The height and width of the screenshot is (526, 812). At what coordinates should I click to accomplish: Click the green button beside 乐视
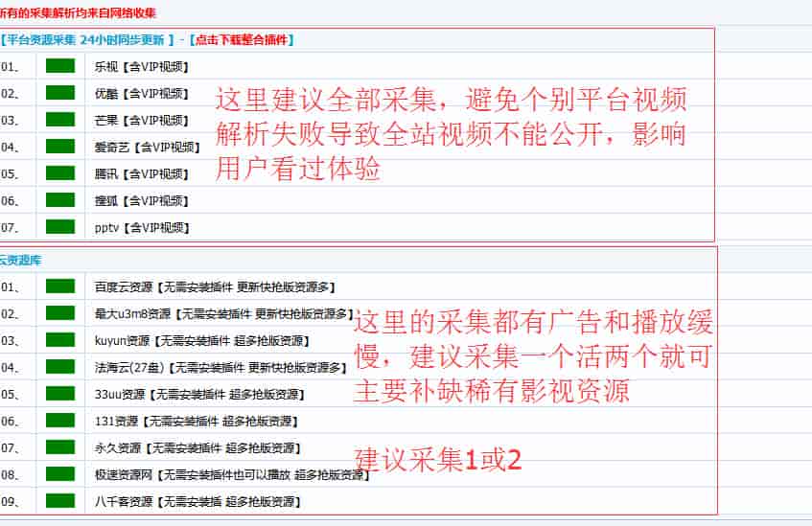60,66
